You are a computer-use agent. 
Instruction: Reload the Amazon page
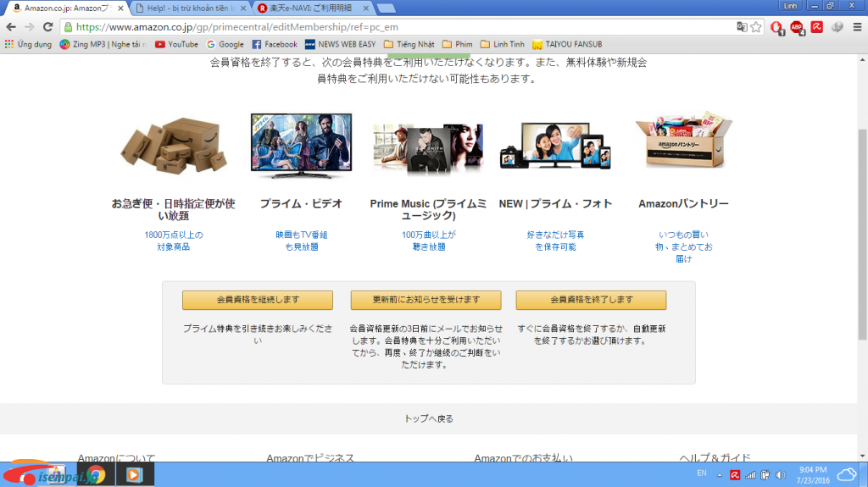[x=48, y=27]
